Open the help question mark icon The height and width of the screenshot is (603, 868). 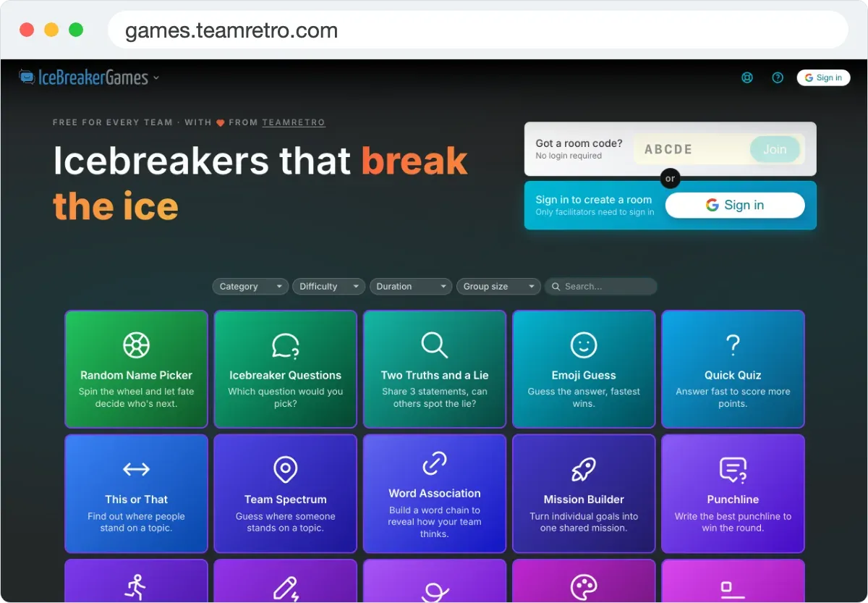[x=778, y=77]
